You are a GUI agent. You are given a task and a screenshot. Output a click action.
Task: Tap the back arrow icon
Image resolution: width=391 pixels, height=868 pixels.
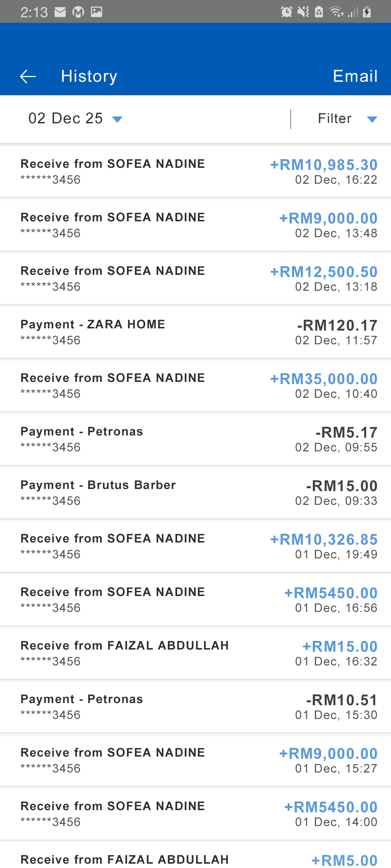[x=28, y=76]
